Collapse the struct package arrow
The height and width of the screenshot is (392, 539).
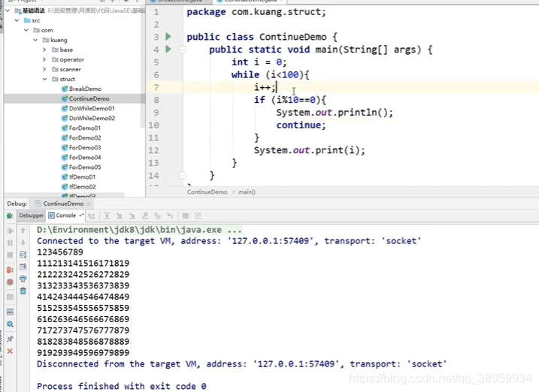click(x=44, y=79)
